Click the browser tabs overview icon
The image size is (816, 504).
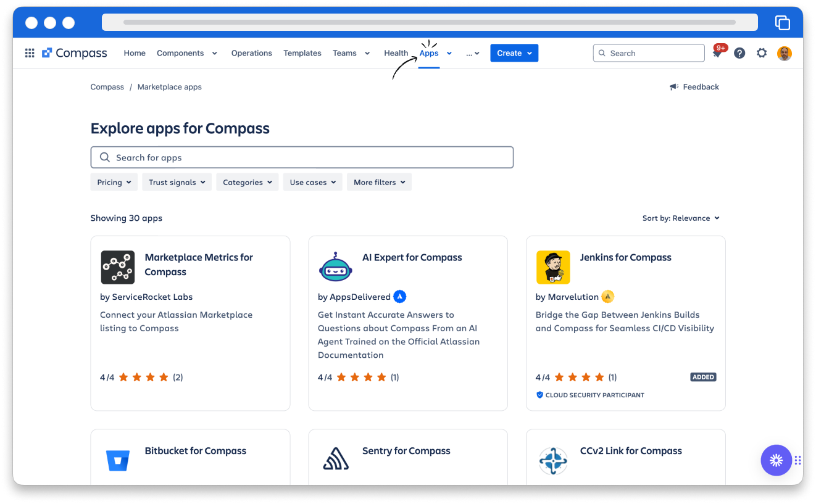tap(783, 22)
